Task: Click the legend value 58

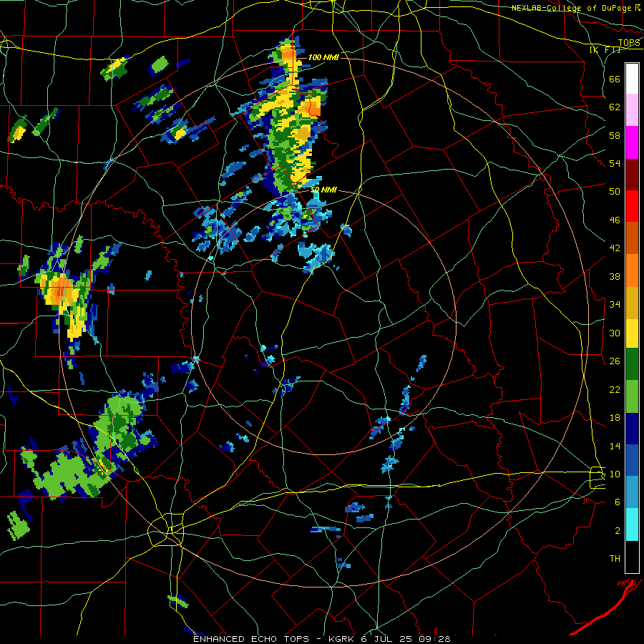Action: pos(615,135)
